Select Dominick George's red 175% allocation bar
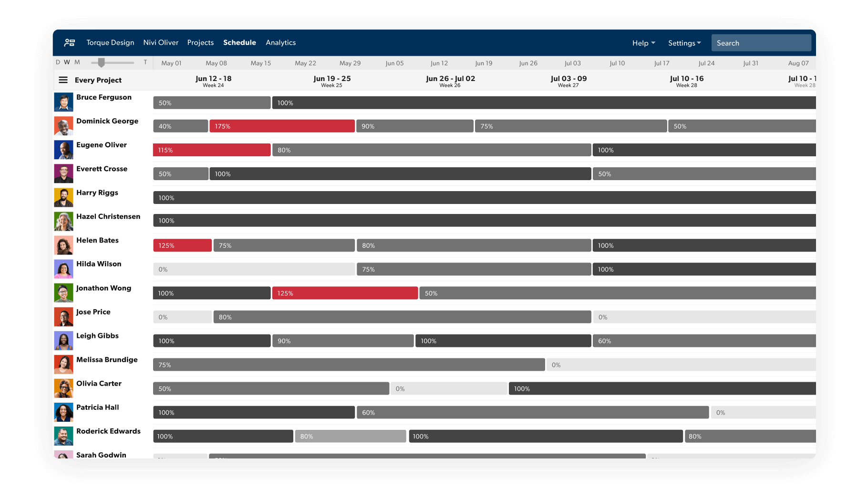Screen dimensions: 868x488 [x=281, y=126]
